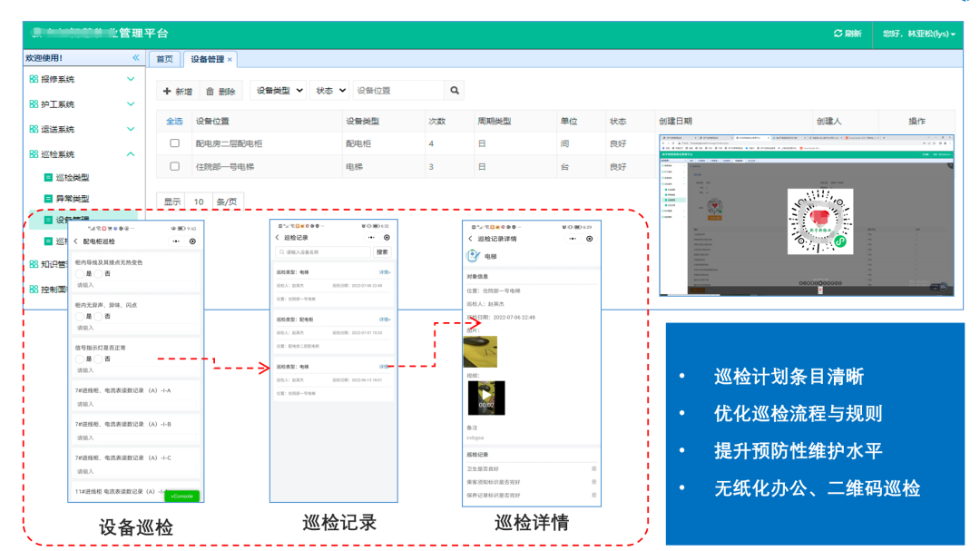Collapse the 巡检系统 chevron
This screenshot has width=980, height=551.
(x=131, y=153)
